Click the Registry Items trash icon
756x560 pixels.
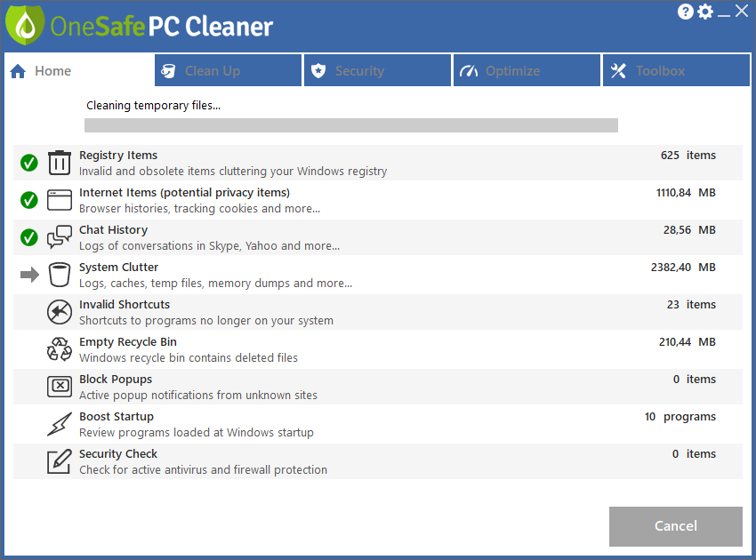(x=60, y=163)
